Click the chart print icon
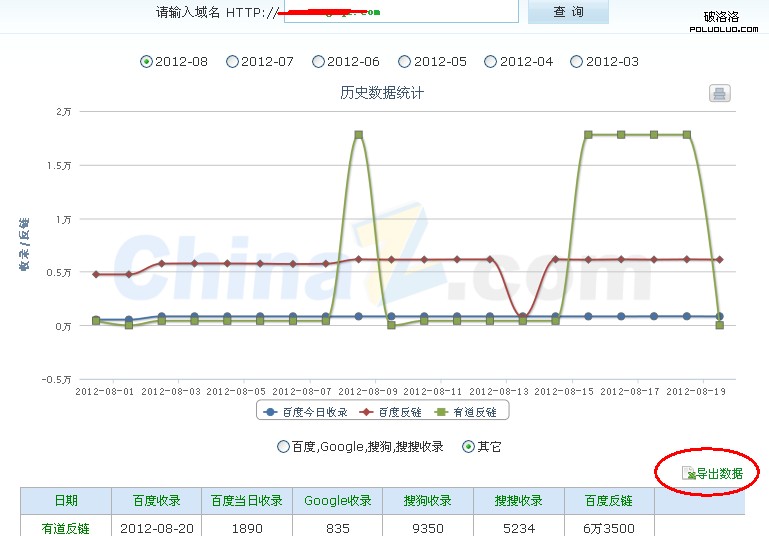Screen dimensions: 769x536 (719, 94)
